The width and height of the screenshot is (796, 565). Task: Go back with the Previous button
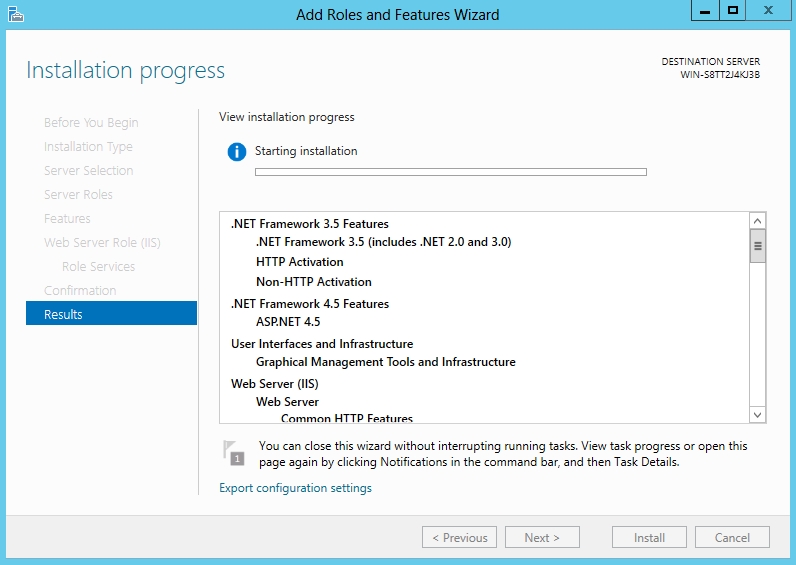pos(459,537)
